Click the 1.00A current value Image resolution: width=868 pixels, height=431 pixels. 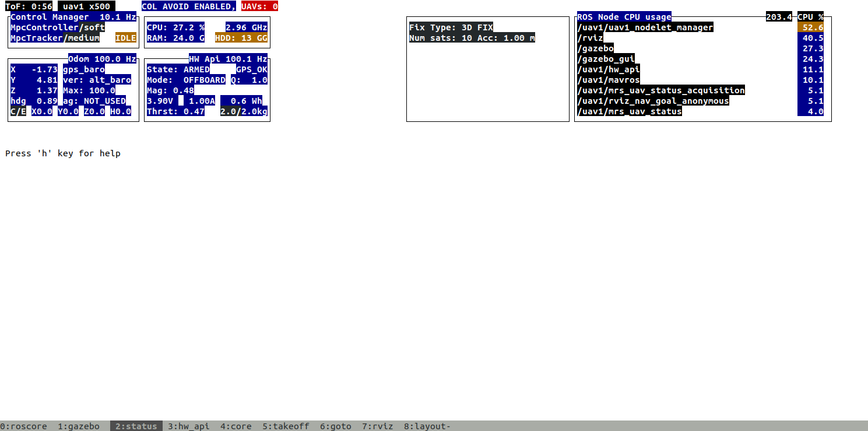pos(199,101)
